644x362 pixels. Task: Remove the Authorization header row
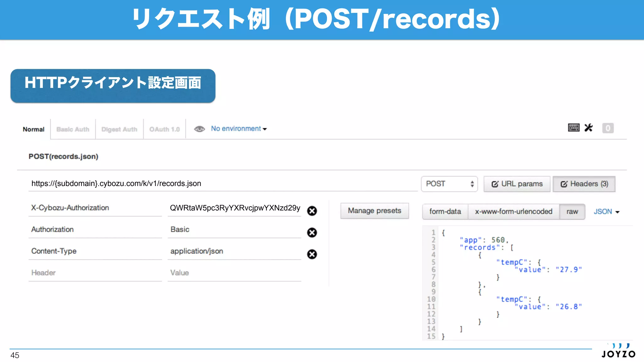(312, 233)
